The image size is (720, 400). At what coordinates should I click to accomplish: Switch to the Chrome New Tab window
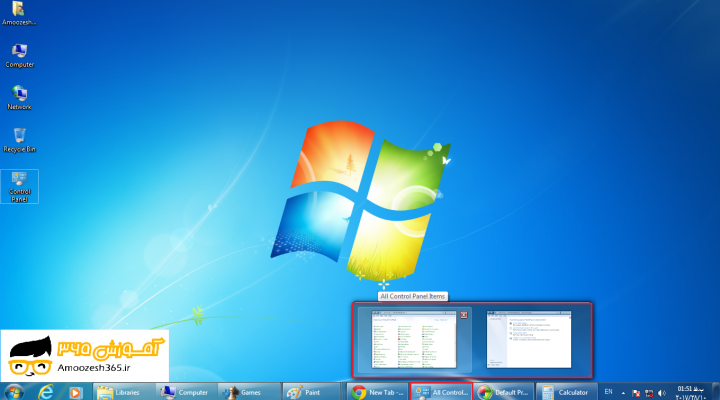pyautogui.click(x=377, y=392)
